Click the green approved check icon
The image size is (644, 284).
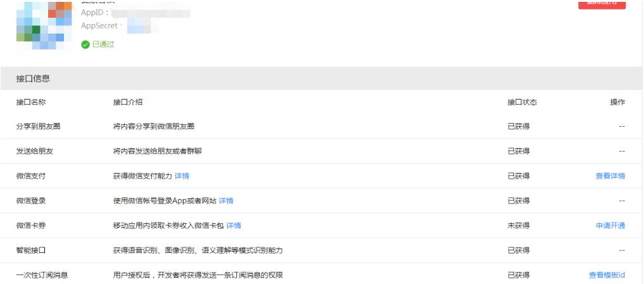tap(85, 44)
